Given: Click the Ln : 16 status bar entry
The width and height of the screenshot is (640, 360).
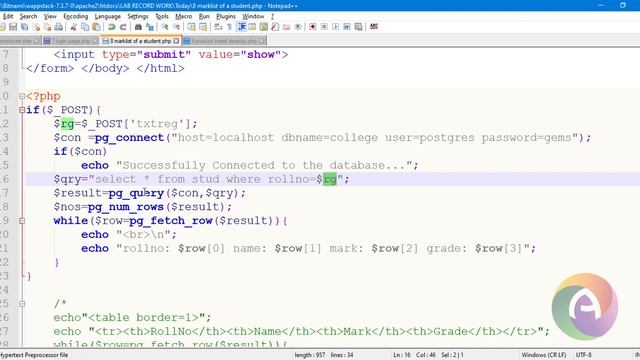Looking at the screenshot, I should coord(402,355).
